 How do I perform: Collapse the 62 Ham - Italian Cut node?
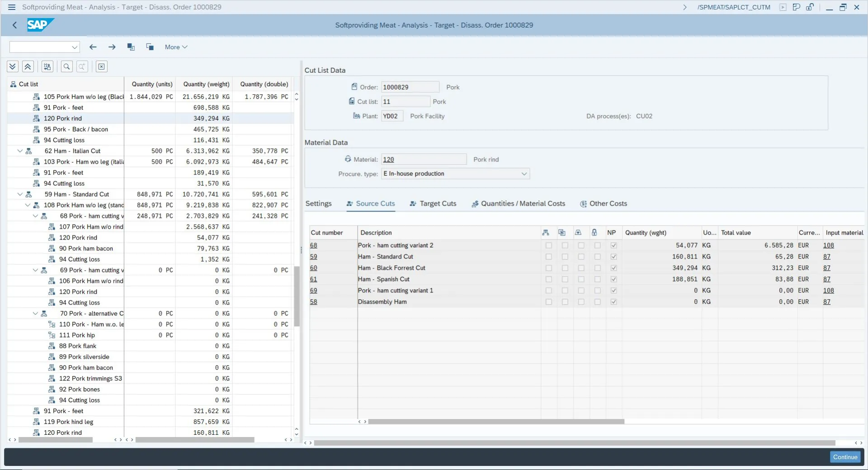click(x=20, y=151)
